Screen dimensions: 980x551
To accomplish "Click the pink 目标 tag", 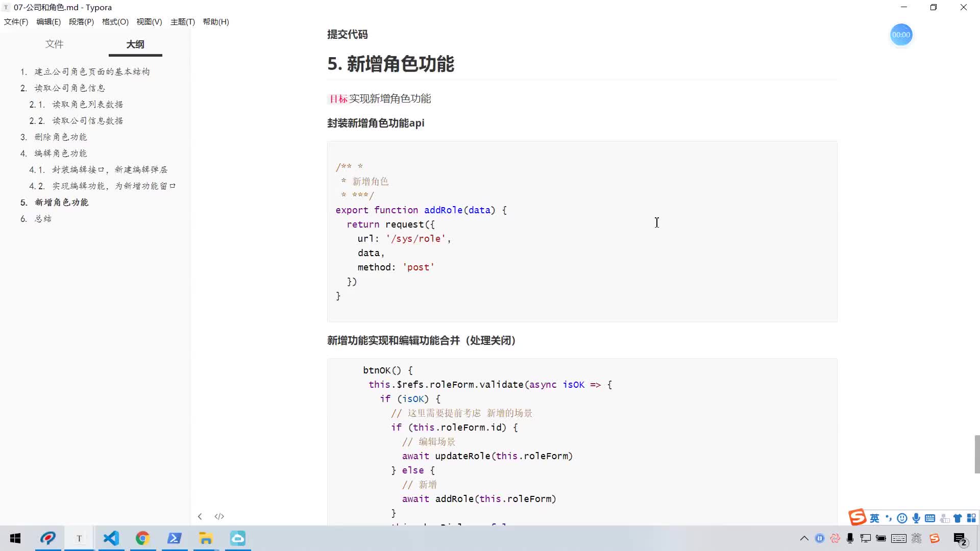I will (x=338, y=99).
